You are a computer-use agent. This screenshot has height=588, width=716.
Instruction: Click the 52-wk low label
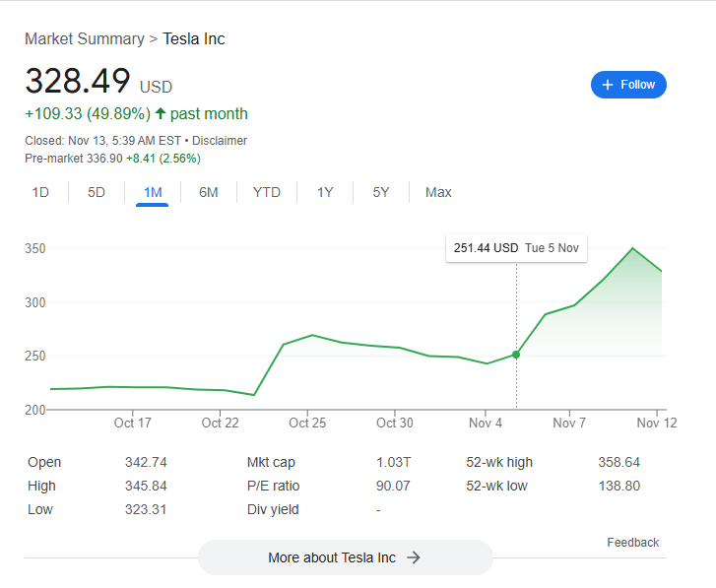[x=496, y=486]
